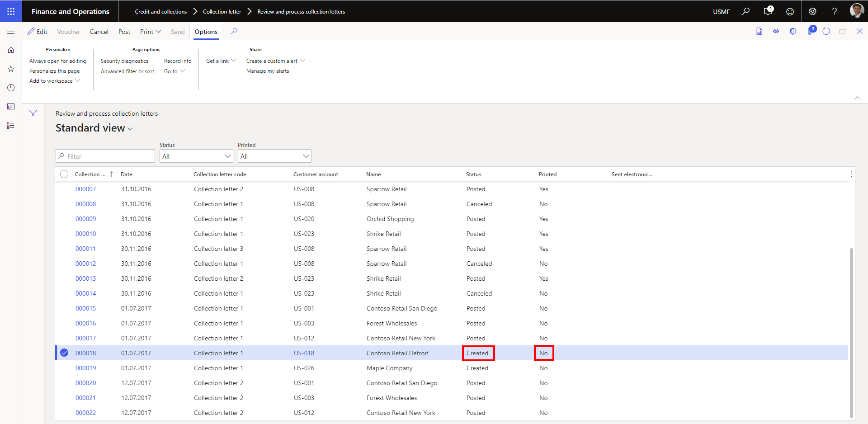
Task: Open the Power Apps icon in toolbar
Action: coord(776,31)
